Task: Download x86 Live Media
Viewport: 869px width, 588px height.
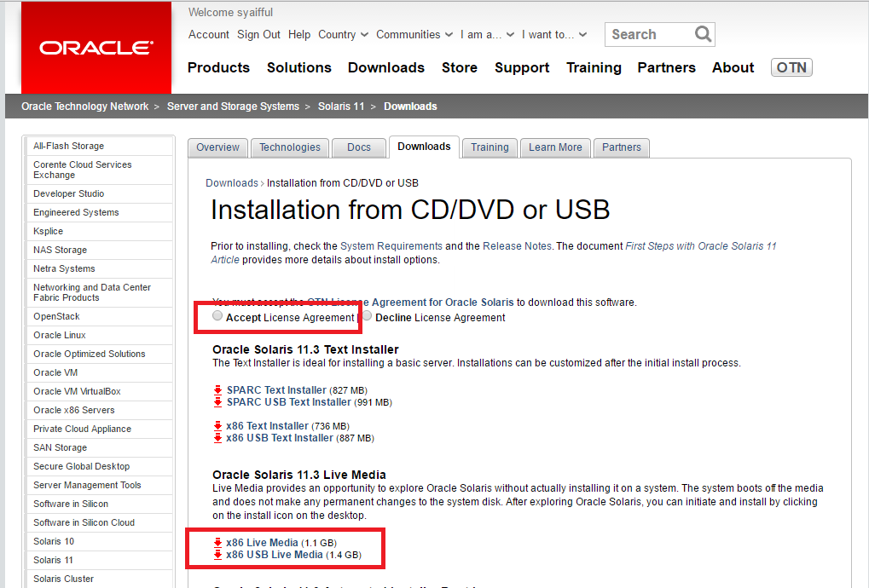Action: click(x=262, y=543)
